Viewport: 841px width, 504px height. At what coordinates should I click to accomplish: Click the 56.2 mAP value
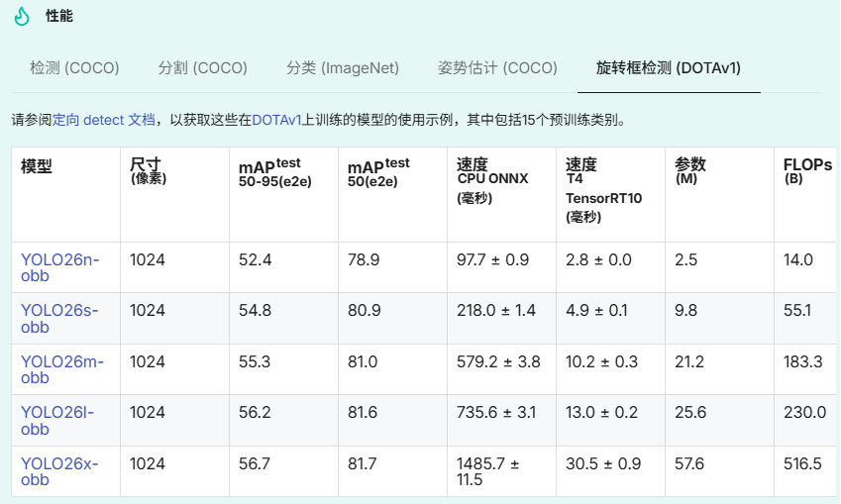(x=255, y=412)
